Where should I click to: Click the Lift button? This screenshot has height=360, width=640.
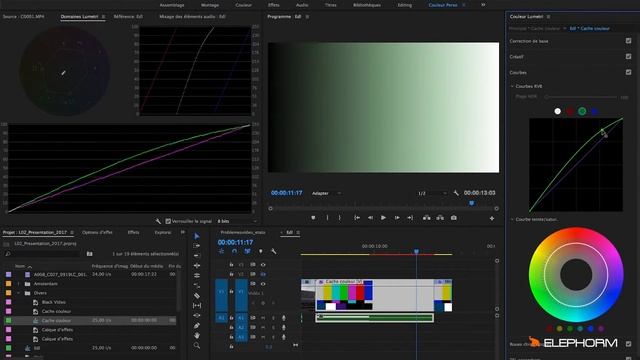click(427, 218)
